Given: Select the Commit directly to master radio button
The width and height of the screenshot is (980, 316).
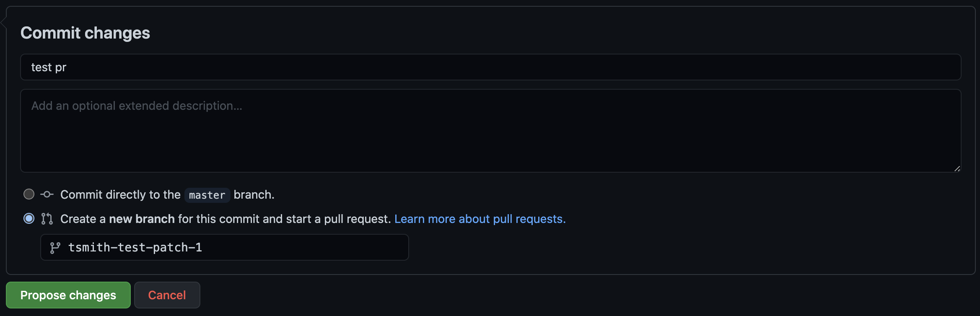Looking at the screenshot, I should click(x=29, y=194).
